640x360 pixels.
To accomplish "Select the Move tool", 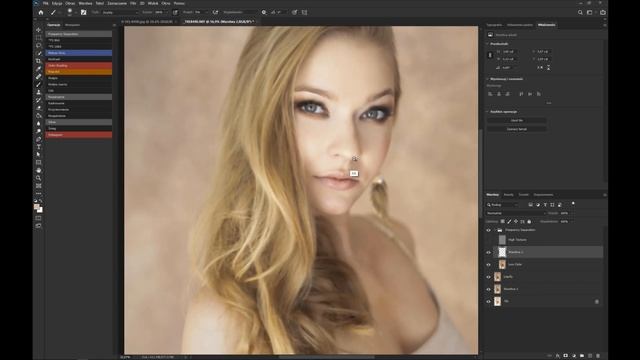I will (38, 30).
